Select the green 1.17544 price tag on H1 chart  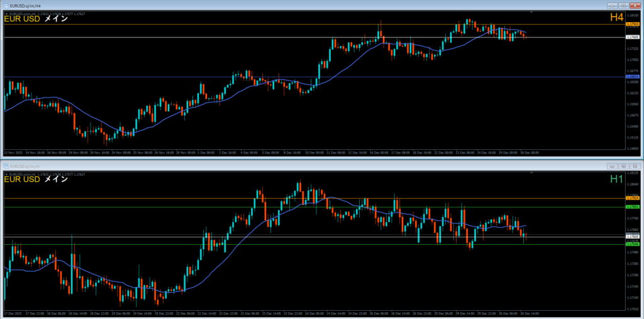(x=632, y=243)
